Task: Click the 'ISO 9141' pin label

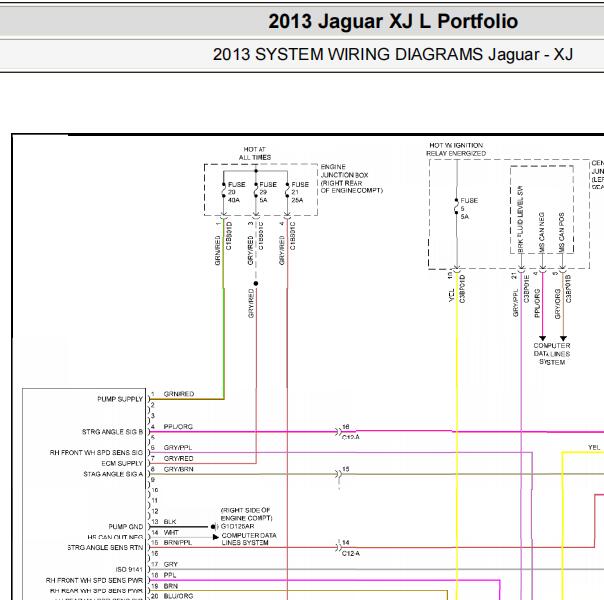Action: pos(129,569)
